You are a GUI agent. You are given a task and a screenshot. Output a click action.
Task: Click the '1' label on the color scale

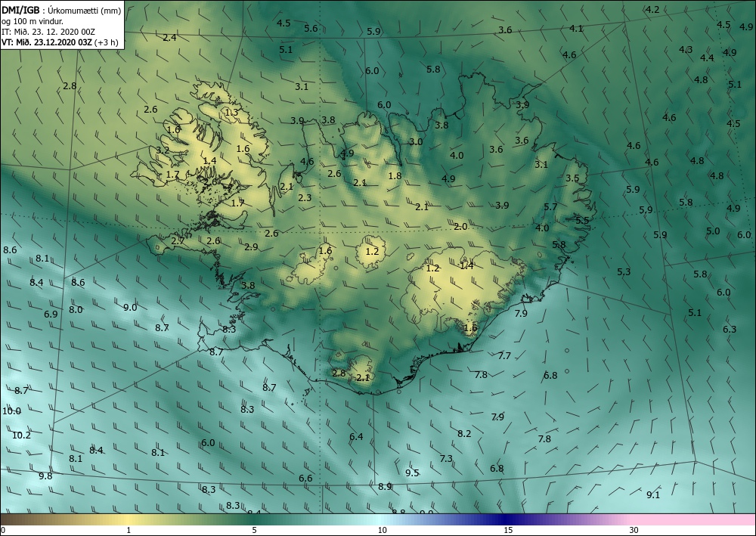(129, 530)
